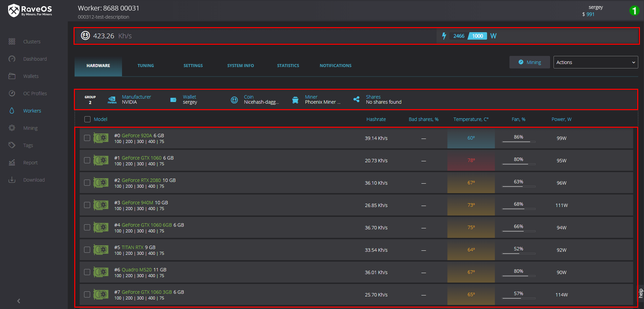This screenshot has width=644, height=309.
Task: Click the 2466 power value
Action: pyautogui.click(x=459, y=36)
